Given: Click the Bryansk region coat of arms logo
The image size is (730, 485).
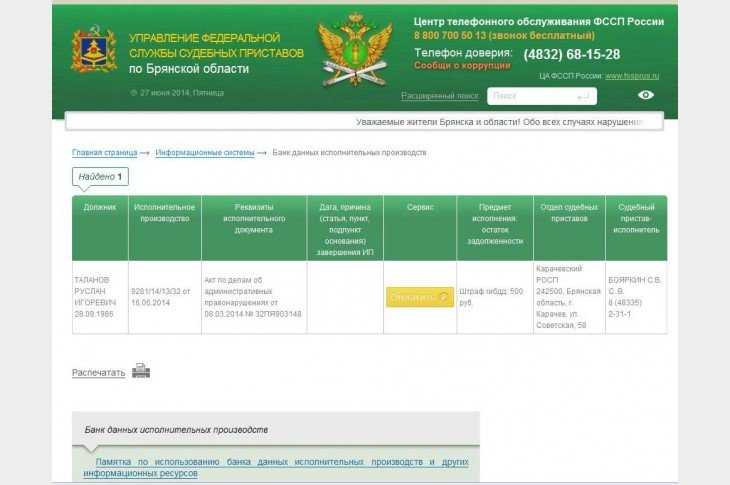Looking at the screenshot, I should click(x=93, y=49).
